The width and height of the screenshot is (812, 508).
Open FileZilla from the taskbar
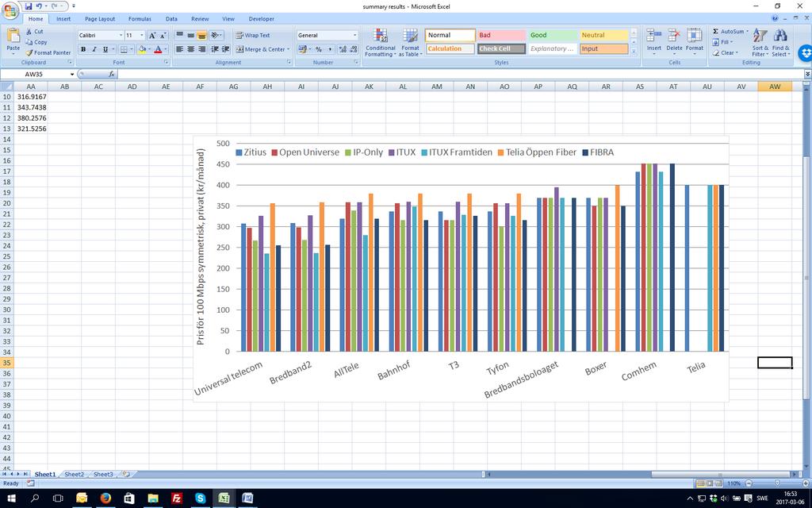177,498
